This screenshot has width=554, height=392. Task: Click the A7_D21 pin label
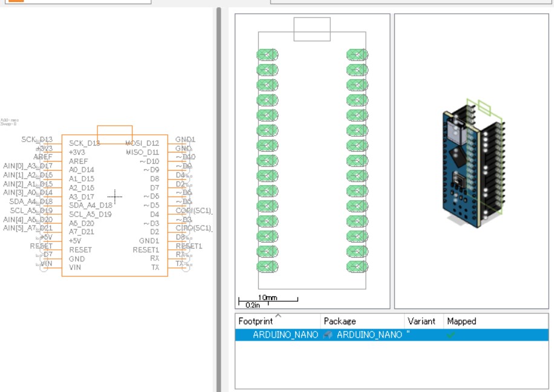[81, 232]
